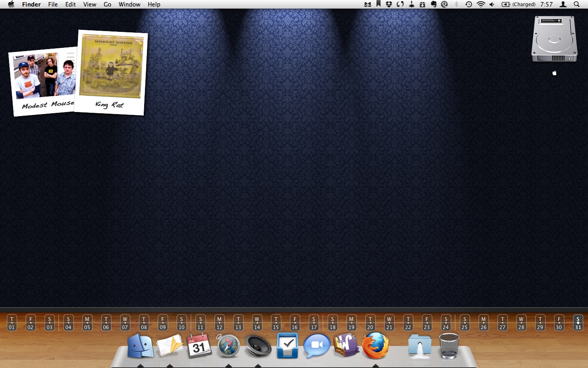Select day 10 on calendar strip

point(181,323)
